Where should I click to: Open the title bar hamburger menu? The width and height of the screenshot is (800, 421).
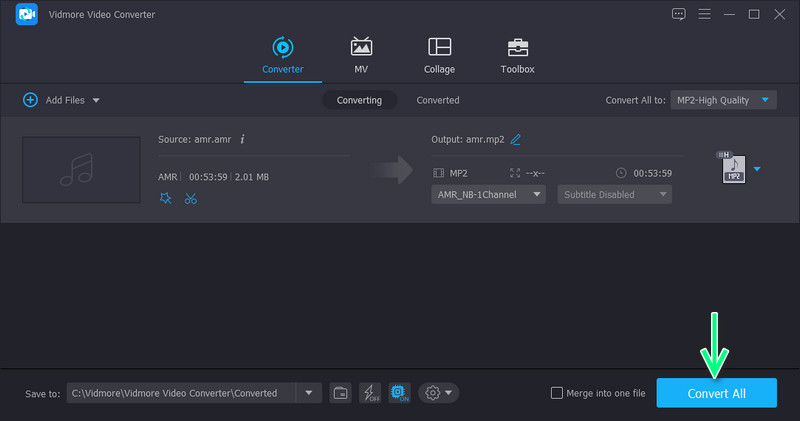tap(705, 14)
